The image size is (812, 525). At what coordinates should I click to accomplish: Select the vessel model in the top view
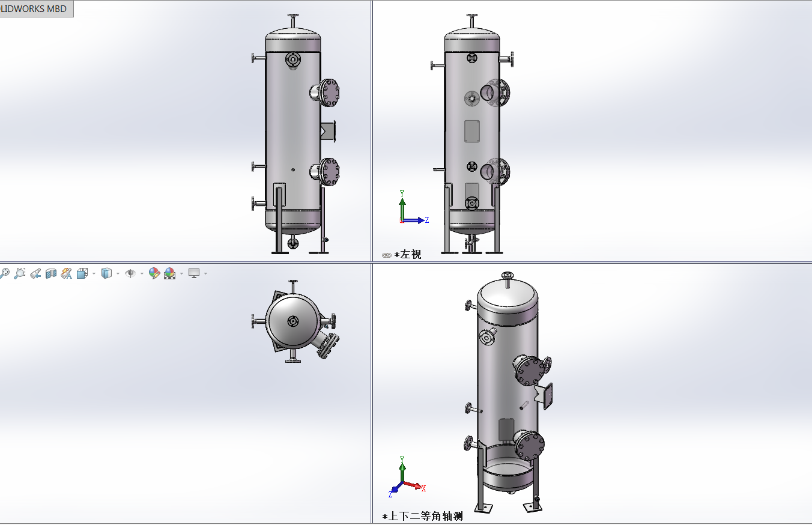pyautogui.click(x=292, y=321)
